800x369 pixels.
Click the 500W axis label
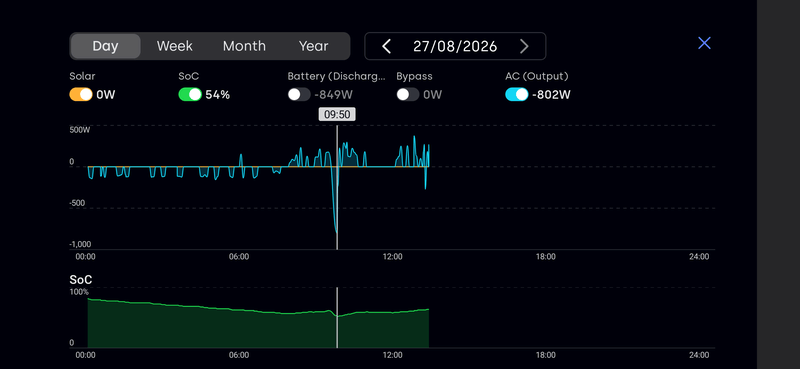click(80, 130)
